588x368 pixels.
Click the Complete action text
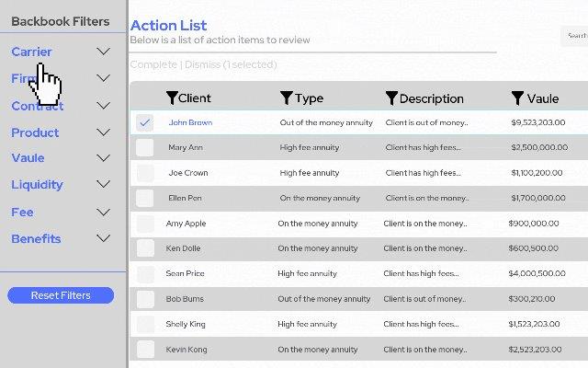pos(153,64)
